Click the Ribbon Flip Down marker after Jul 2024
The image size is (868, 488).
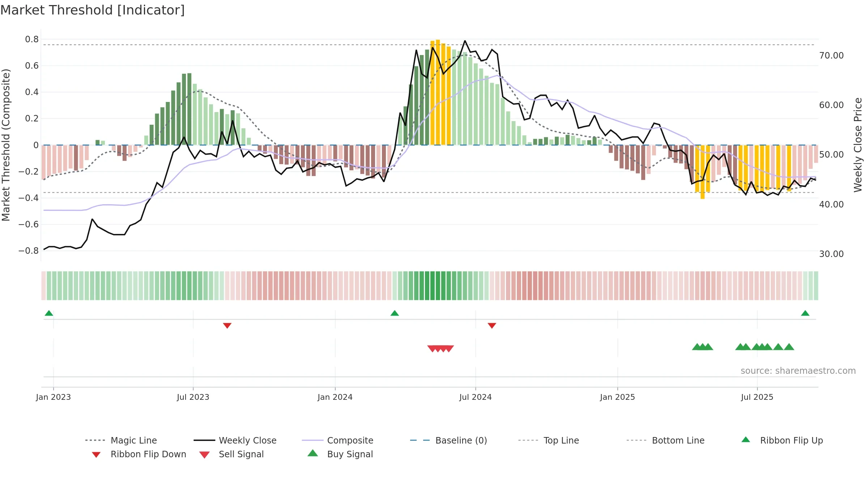click(x=492, y=326)
